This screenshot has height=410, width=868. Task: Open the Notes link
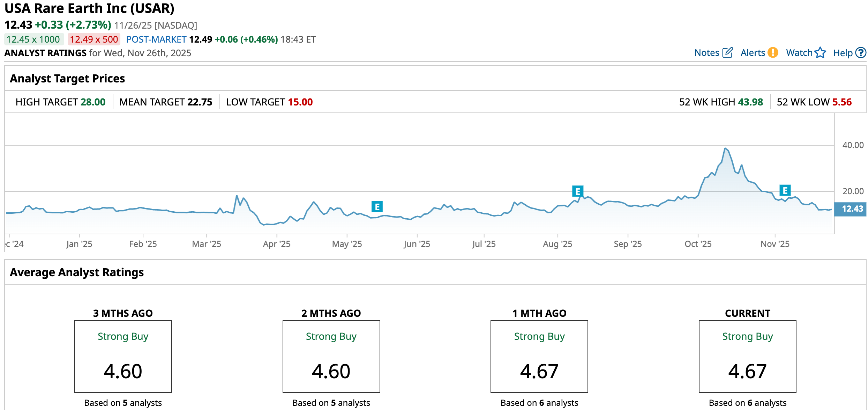click(706, 53)
